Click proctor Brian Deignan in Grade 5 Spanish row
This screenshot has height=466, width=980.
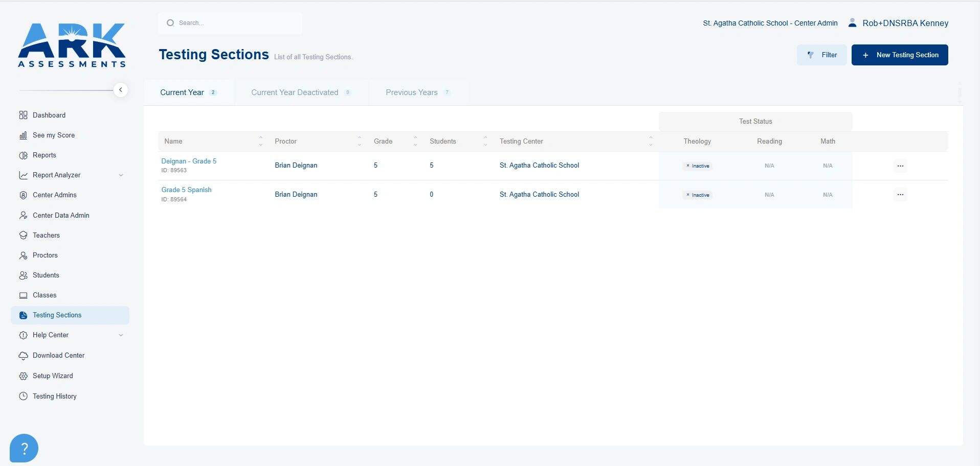pyautogui.click(x=296, y=195)
